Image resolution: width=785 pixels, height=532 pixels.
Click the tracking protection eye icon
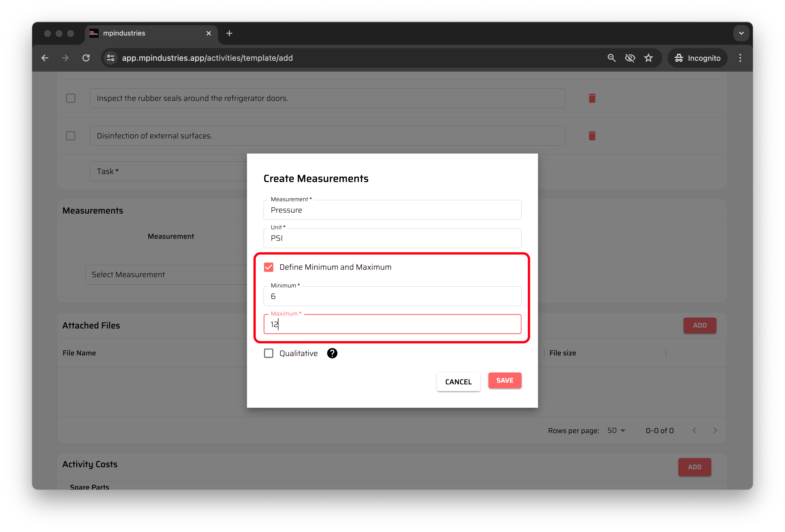[x=630, y=58]
